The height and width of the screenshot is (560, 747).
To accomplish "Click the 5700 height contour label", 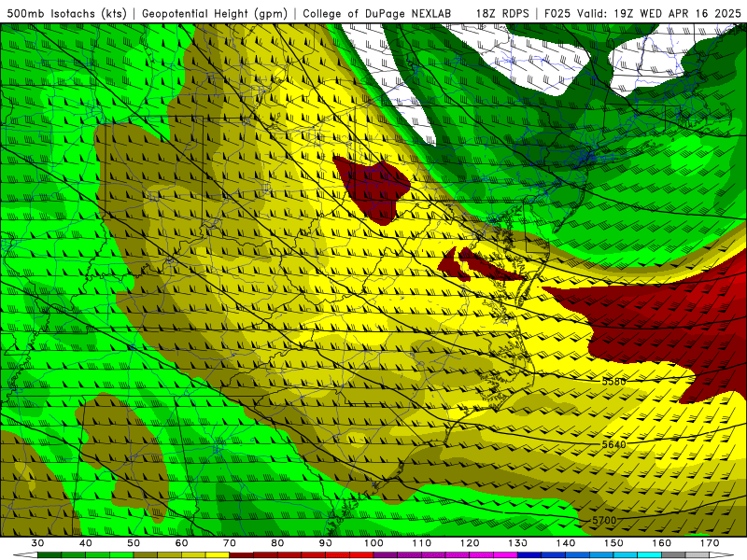I will pyautogui.click(x=604, y=520).
